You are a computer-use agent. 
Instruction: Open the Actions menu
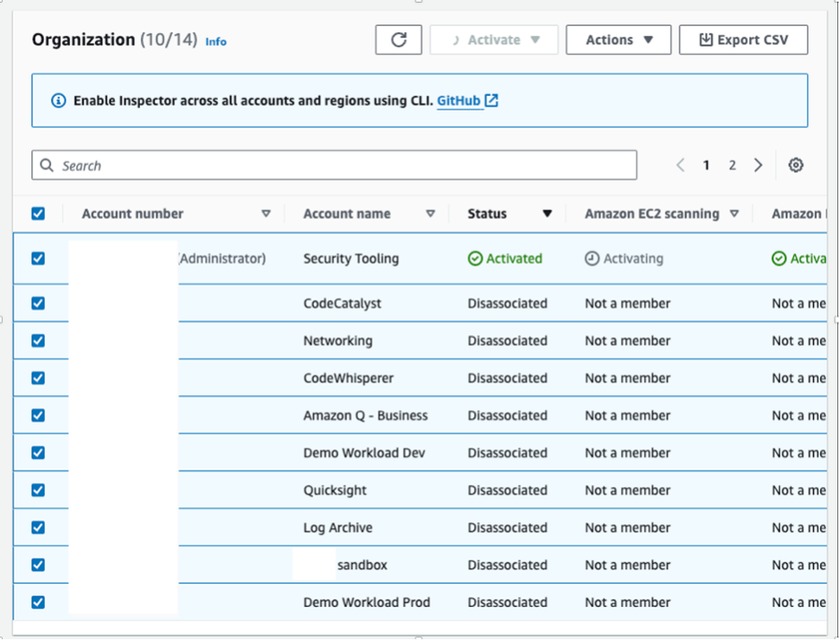618,39
